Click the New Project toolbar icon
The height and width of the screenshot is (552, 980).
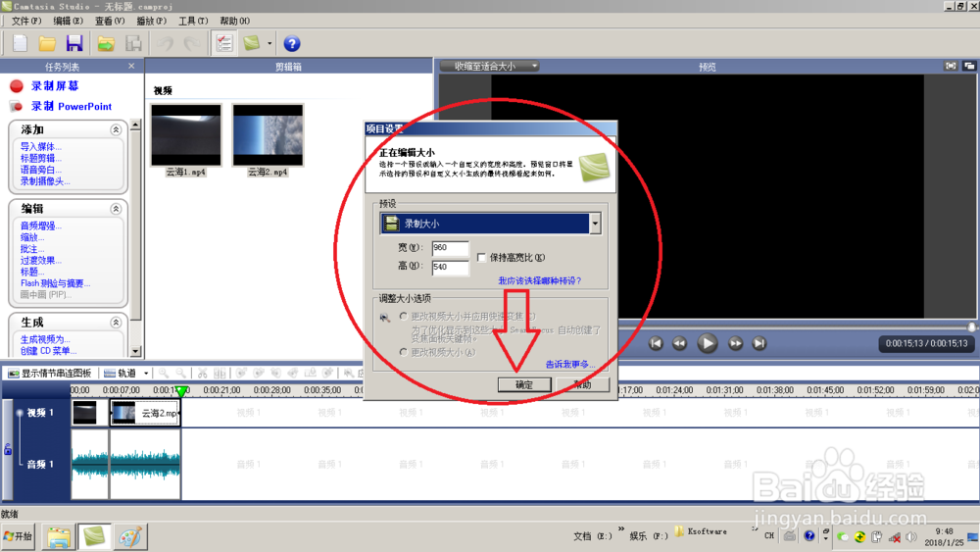pos(20,43)
